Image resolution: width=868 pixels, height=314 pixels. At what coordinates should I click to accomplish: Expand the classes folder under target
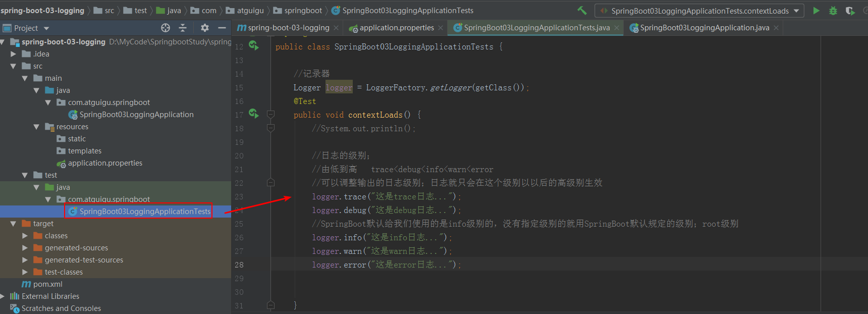point(25,236)
